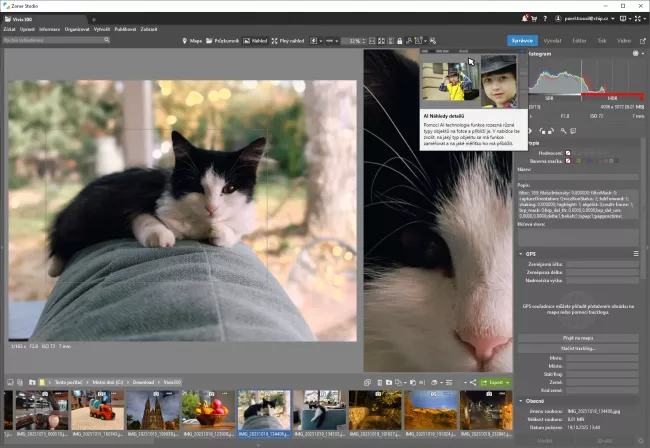Open the GPS section options menu icon
Screen dimensions: 650x448
pyautogui.click(x=636, y=254)
